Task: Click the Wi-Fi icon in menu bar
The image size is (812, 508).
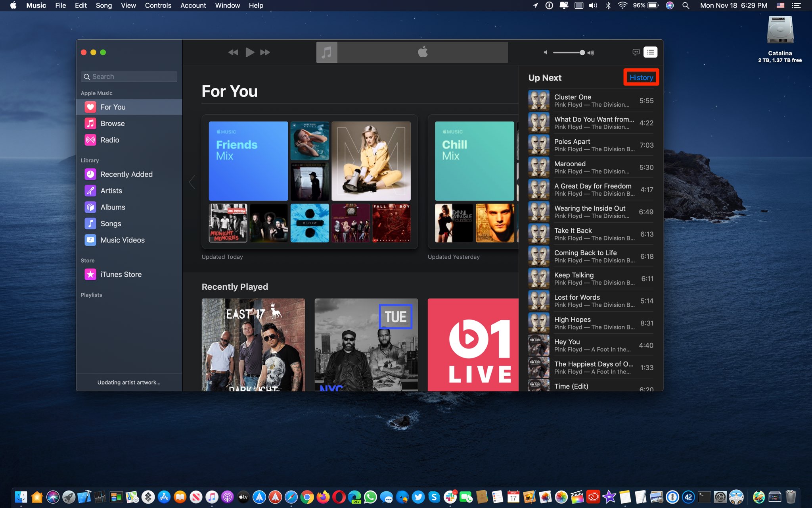Action: [x=622, y=6]
